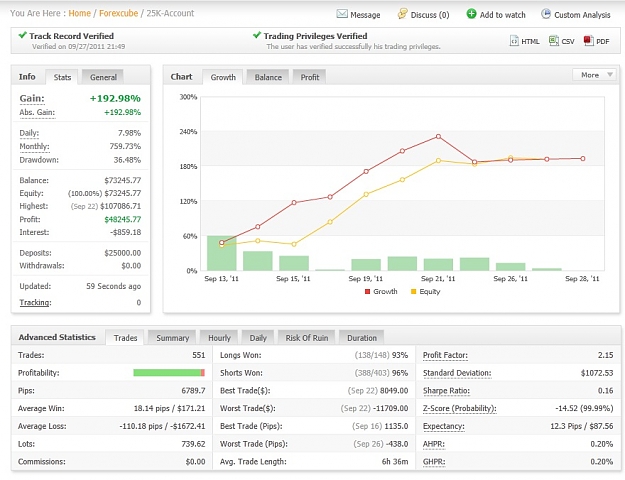This screenshot has height=480, width=625.
Task: Open the Daily statistics tab
Action: click(258, 338)
